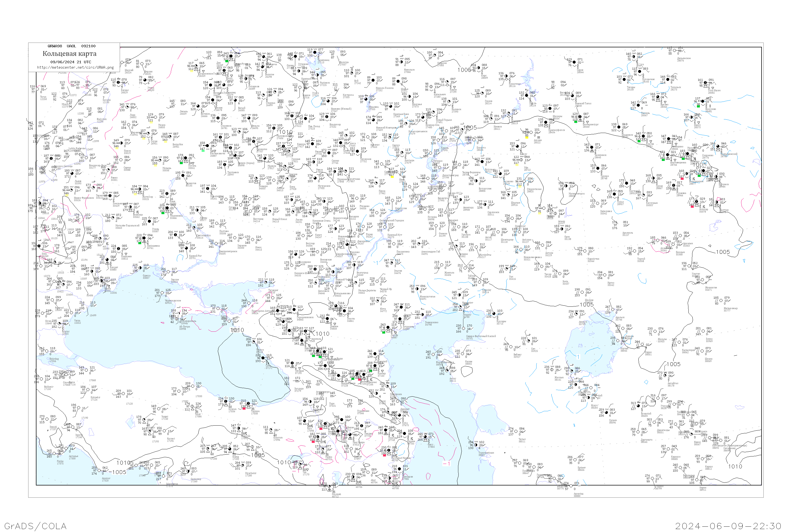Click the 2024-06-09-22:30 timestamp
This screenshot has width=798, height=532.
(728, 526)
